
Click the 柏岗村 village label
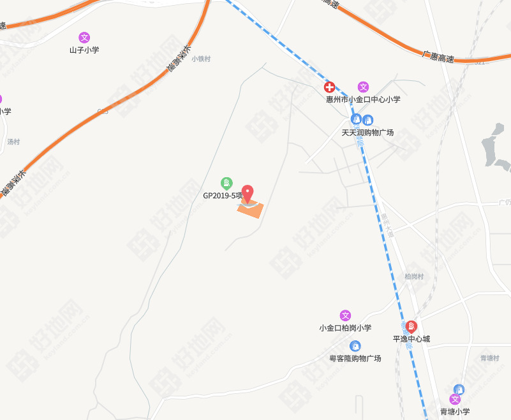[x=414, y=277]
